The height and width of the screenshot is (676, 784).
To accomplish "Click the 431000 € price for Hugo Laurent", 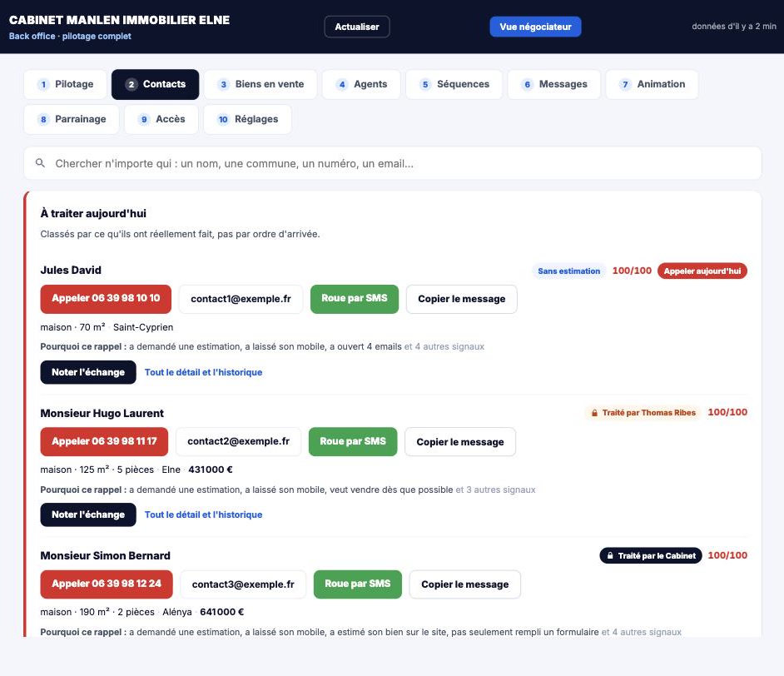I will pos(211,470).
